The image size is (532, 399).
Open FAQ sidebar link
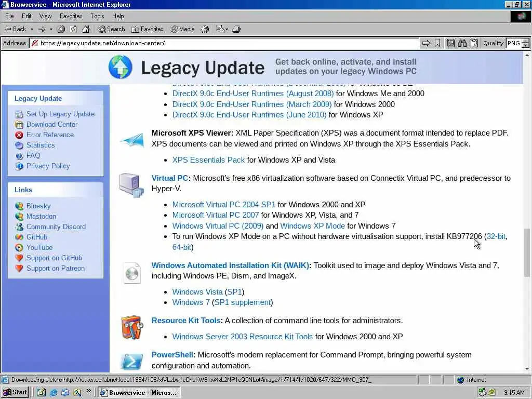pyautogui.click(x=33, y=155)
